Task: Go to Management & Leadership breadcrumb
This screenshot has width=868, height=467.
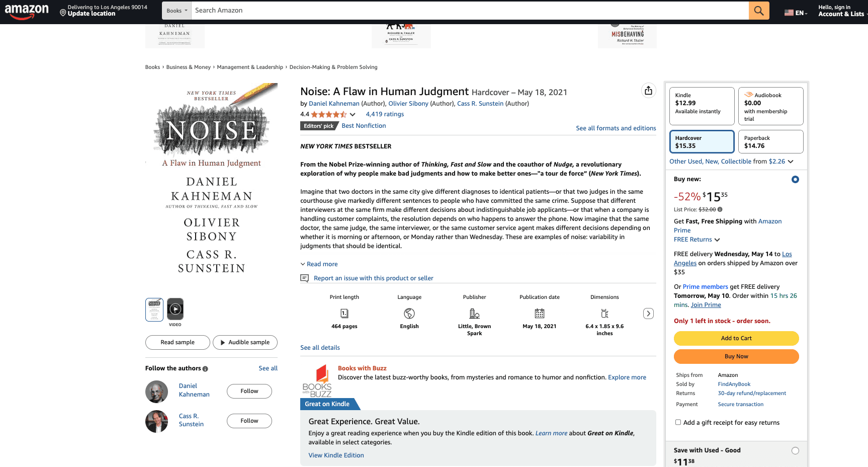Action: (250, 67)
